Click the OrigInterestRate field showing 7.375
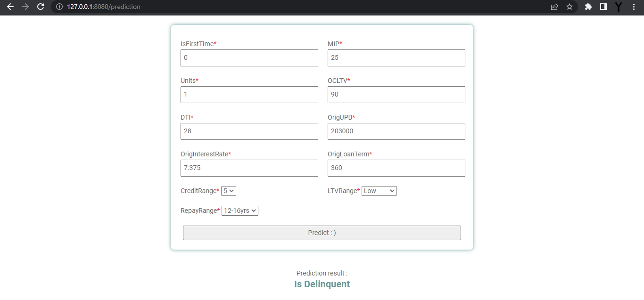Viewport: 644px width, 300px height. pyautogui.click(x=249, y=168)
